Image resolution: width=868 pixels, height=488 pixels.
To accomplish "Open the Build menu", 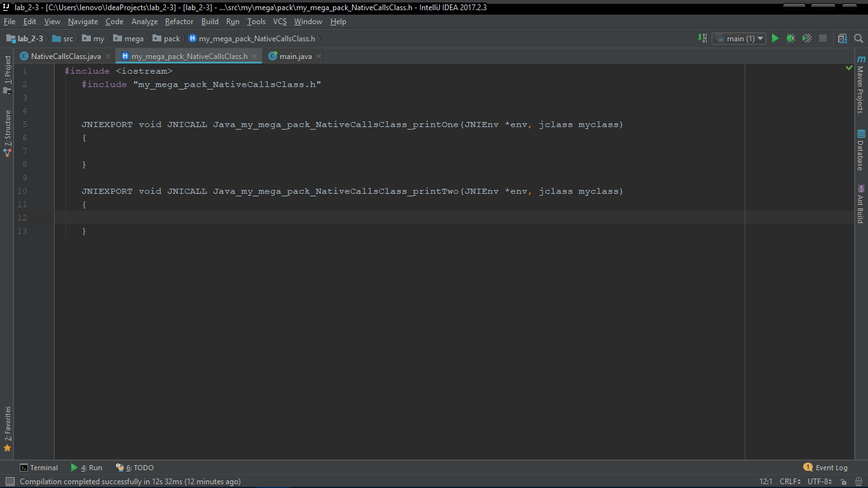I will [210, 22].
